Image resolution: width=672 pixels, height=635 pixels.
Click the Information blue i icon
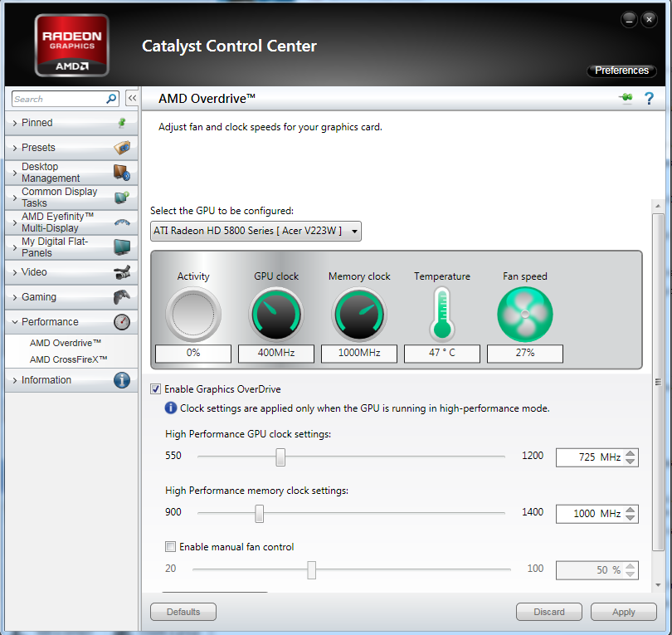coord(122,380)
